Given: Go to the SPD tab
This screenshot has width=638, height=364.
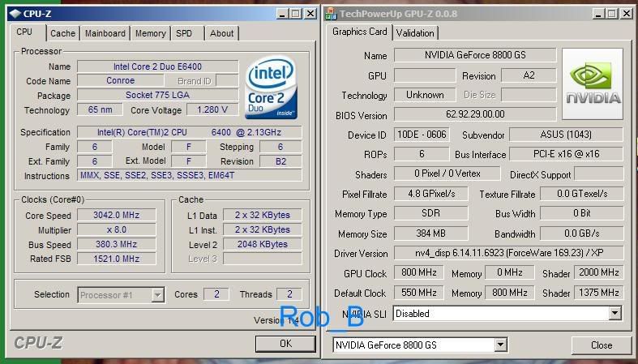Looking at the screenshot, I should pos(184,33).
